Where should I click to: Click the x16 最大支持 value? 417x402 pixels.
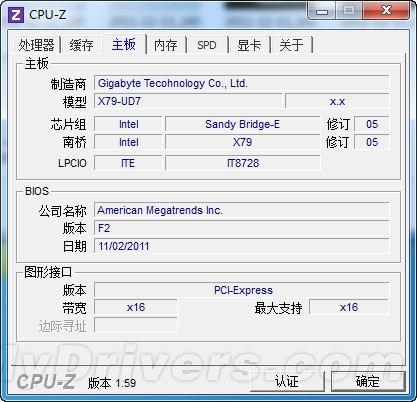(349, 307)
